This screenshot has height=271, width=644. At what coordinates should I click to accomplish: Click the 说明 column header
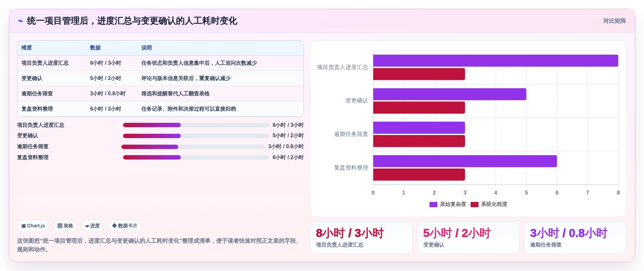coord(147,48)
